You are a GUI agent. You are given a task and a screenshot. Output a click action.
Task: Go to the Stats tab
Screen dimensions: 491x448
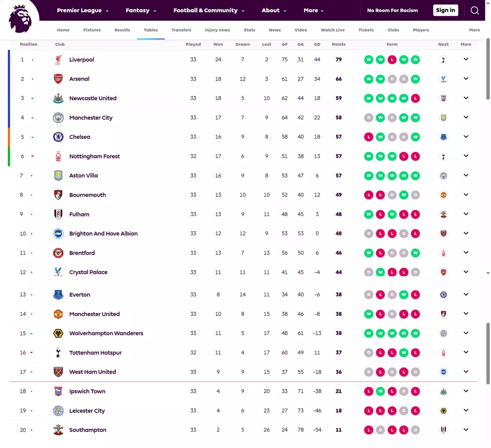pyautogui.click(x=249, y=30)
